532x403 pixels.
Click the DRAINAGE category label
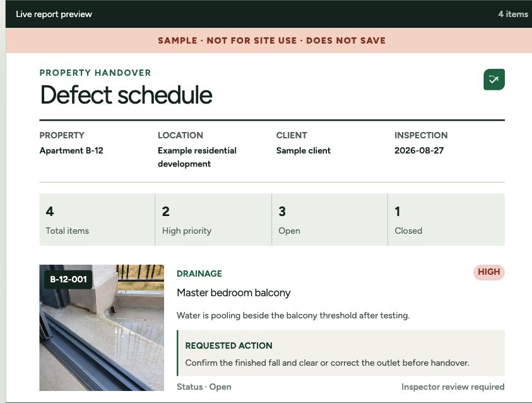[x=199, y=274]
